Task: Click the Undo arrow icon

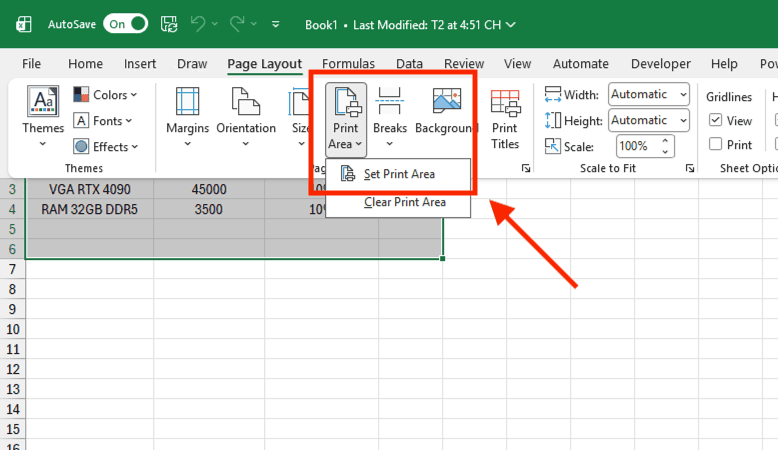Action: (197, 24)
